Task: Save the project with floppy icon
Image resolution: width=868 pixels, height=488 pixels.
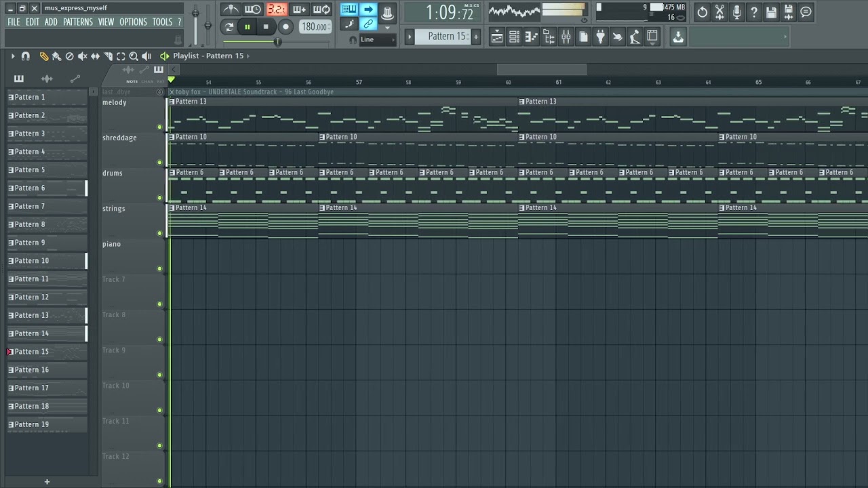Action: click(771, 12)
